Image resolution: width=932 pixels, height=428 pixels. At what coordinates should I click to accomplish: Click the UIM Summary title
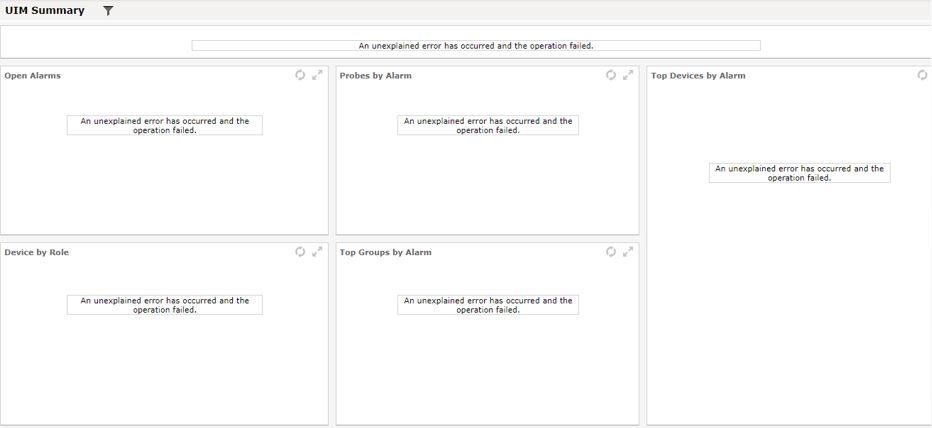click(x=45, y=11)
